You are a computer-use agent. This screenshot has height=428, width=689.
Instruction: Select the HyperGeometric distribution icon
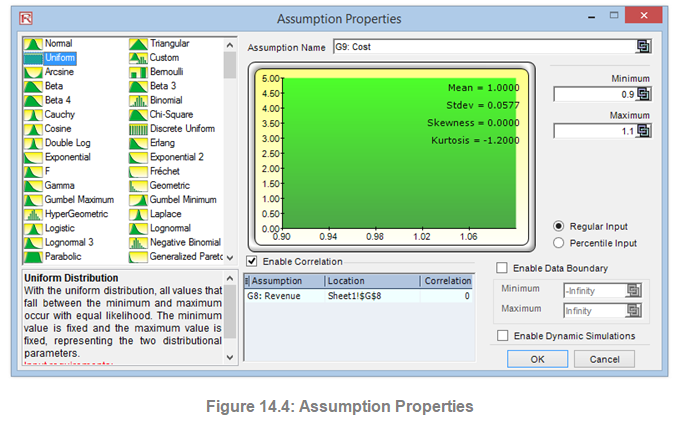33,214
